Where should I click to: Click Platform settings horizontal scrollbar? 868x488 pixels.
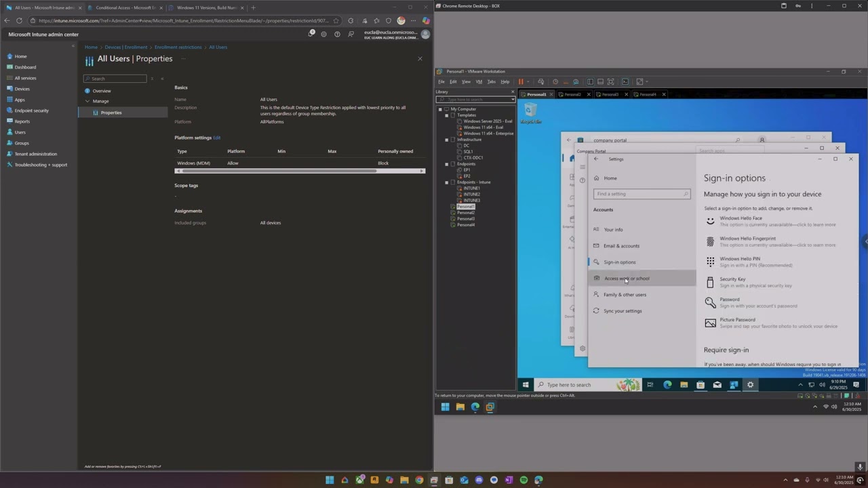click(x=278, y=171)
